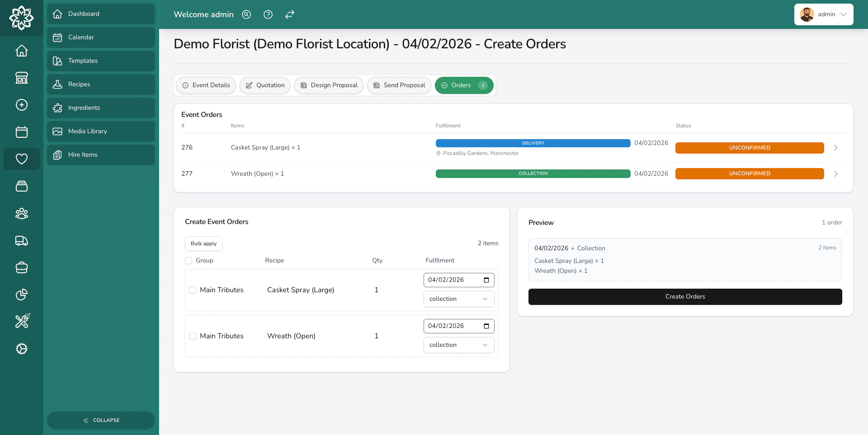Viewport: 868px width, 435px height.
Task: Open the gear settings icon
Action: click(21, 349)
